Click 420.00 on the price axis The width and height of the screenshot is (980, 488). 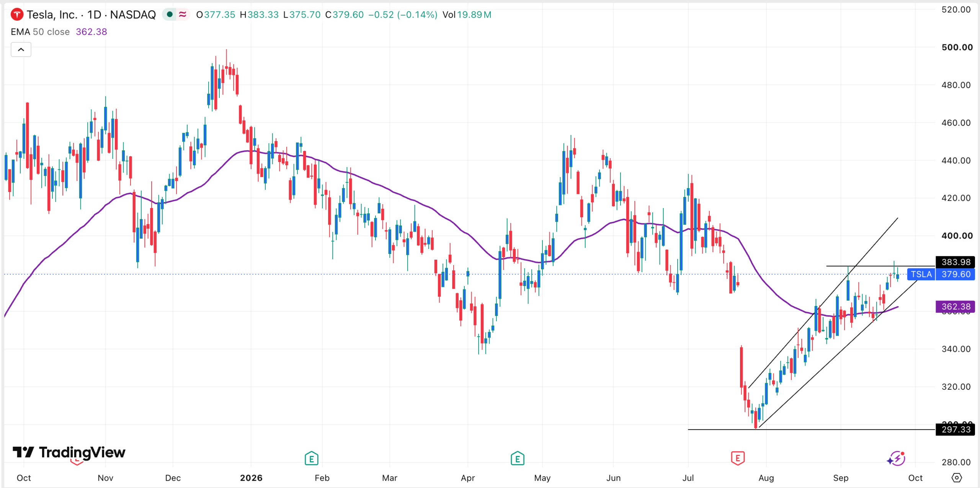click(x=956, y=198)
